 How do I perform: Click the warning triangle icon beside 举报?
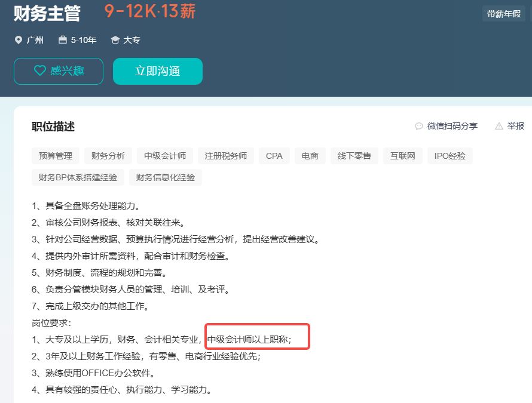click(x=499, y=126)
